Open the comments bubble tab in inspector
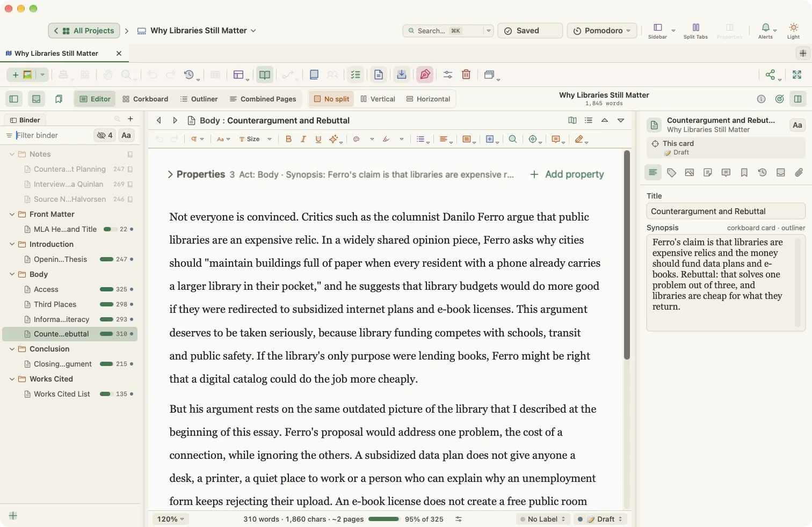 pyautogui.click(x=726, y=172)
